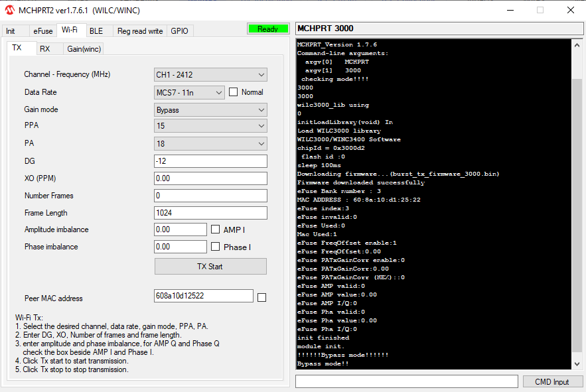Toggle the Normal checkbox
Image resolution: width=586 pixels, height=392 pixels.
[x=233, y=92]
